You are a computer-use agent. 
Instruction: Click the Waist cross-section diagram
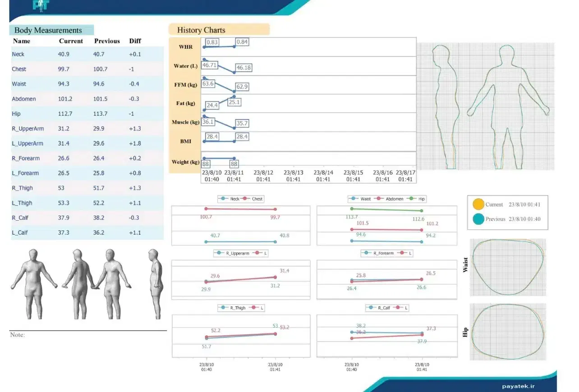(x=507, y=267)
